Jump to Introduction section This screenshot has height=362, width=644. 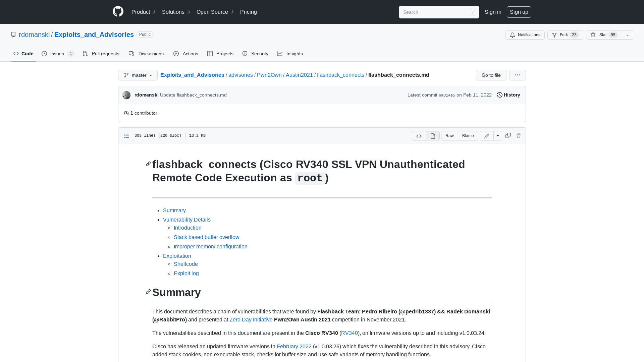click(x=187, y=228)
